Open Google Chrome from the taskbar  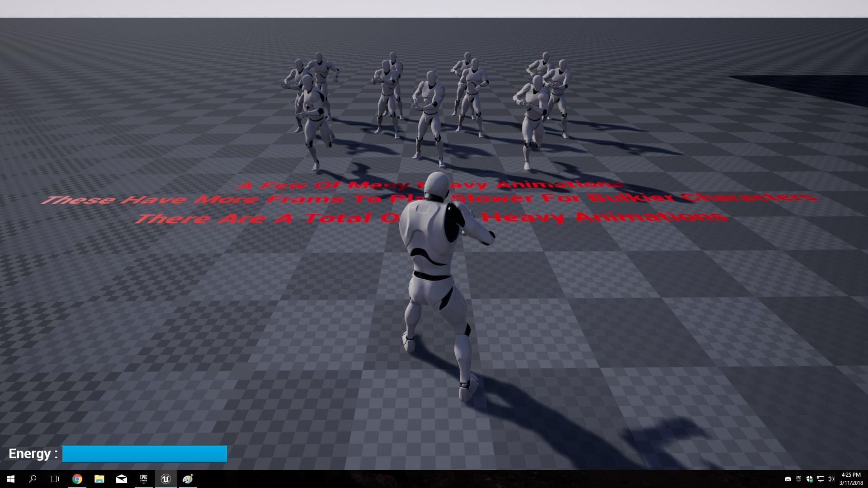(77, 479)
